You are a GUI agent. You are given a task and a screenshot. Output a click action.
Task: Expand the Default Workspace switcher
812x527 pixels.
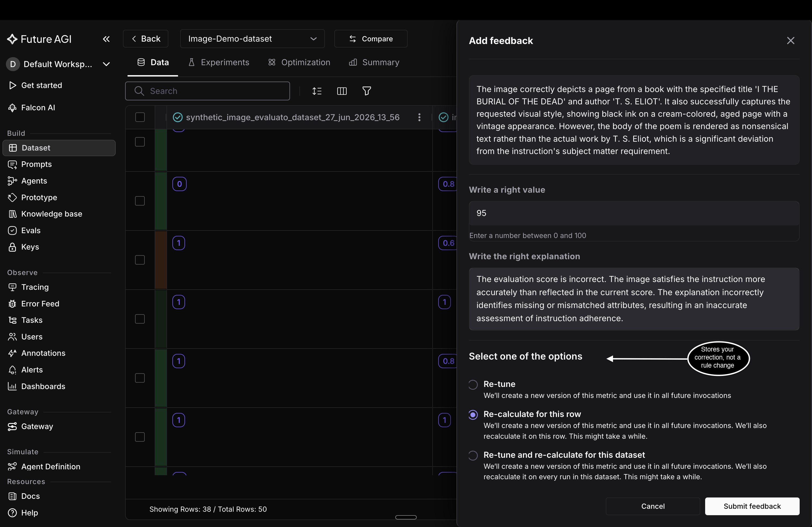(58, 64)
